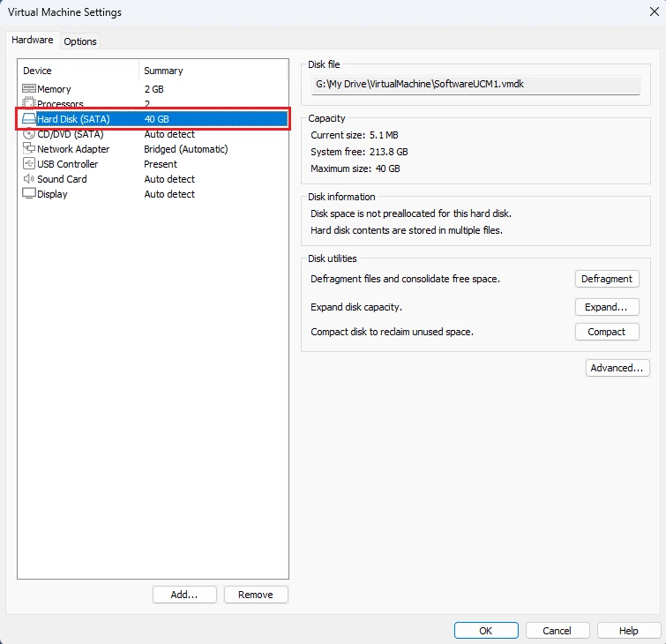Viewport: 666px width, 644px height.
Task: Open Help for this dialog
Action: point(629,631)
